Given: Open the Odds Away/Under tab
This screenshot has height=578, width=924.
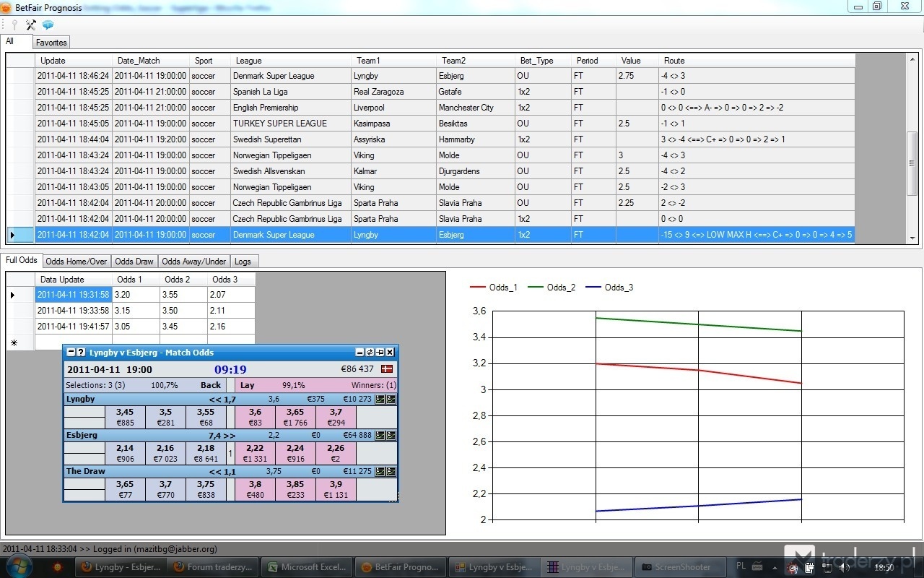Looking at the screenshot, I should pyautogui.click(x=194, y=262).
